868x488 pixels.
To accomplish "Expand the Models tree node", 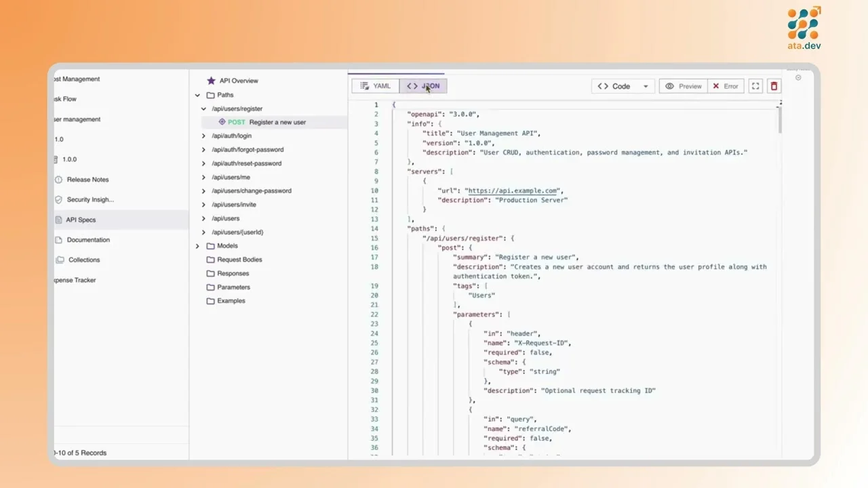I will (197, 245).
